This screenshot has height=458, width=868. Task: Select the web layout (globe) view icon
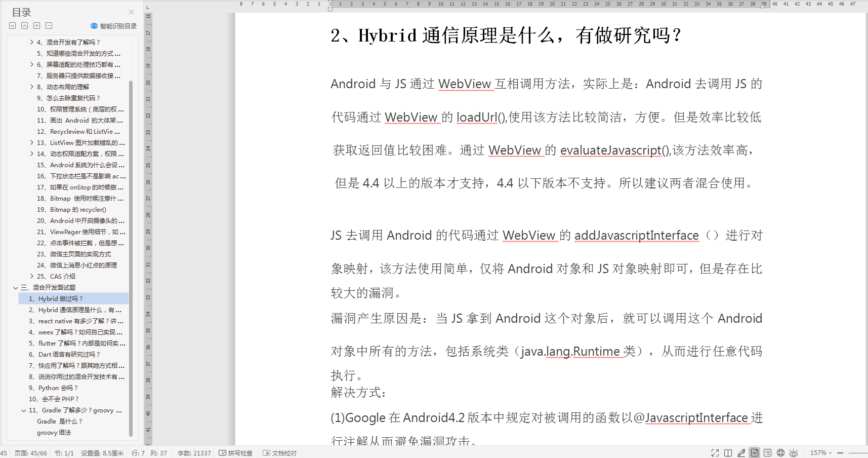coord(780,453)
